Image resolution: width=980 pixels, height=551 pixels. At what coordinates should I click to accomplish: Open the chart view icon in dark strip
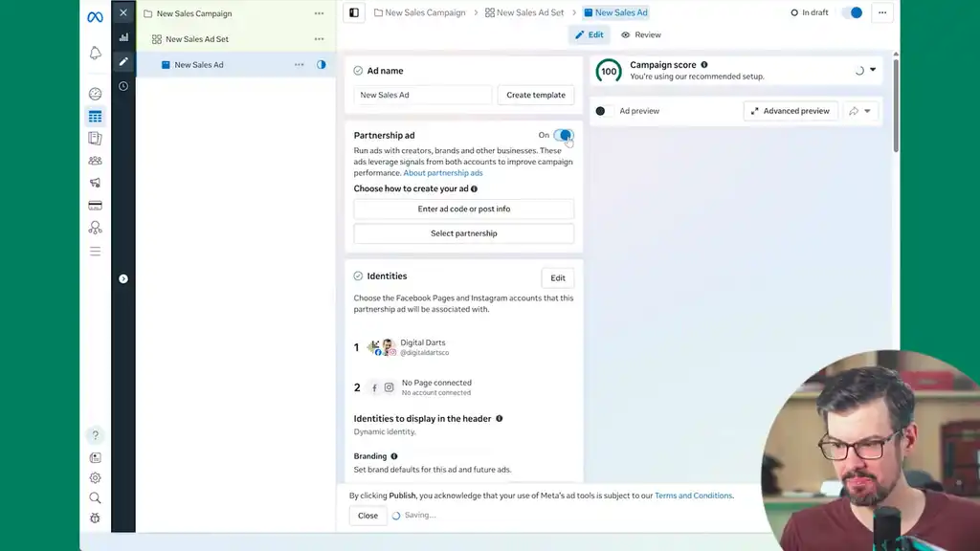[123, 37]
